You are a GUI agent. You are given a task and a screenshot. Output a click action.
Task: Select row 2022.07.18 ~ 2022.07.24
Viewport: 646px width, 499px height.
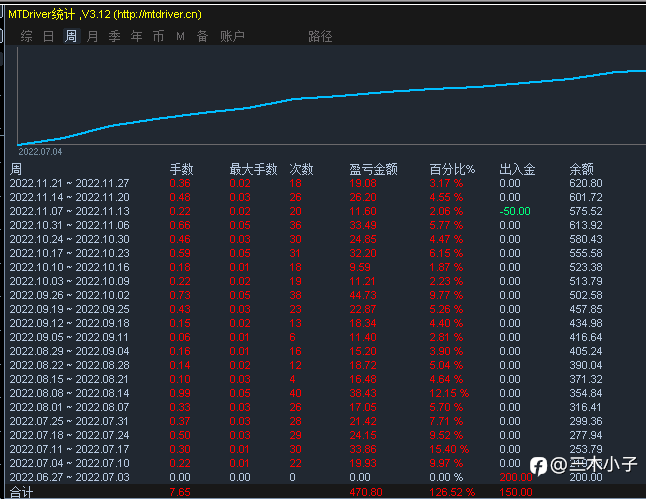coord(306,435)
